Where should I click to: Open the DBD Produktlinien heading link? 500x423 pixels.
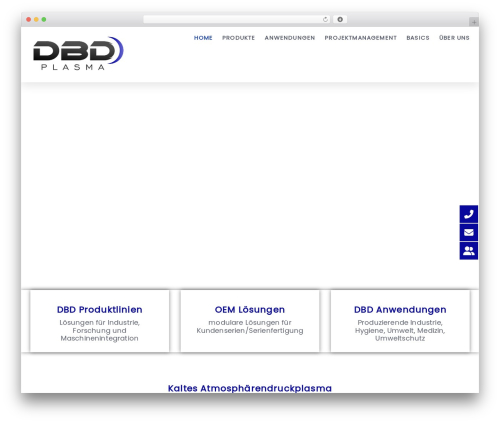coord(100,310)
